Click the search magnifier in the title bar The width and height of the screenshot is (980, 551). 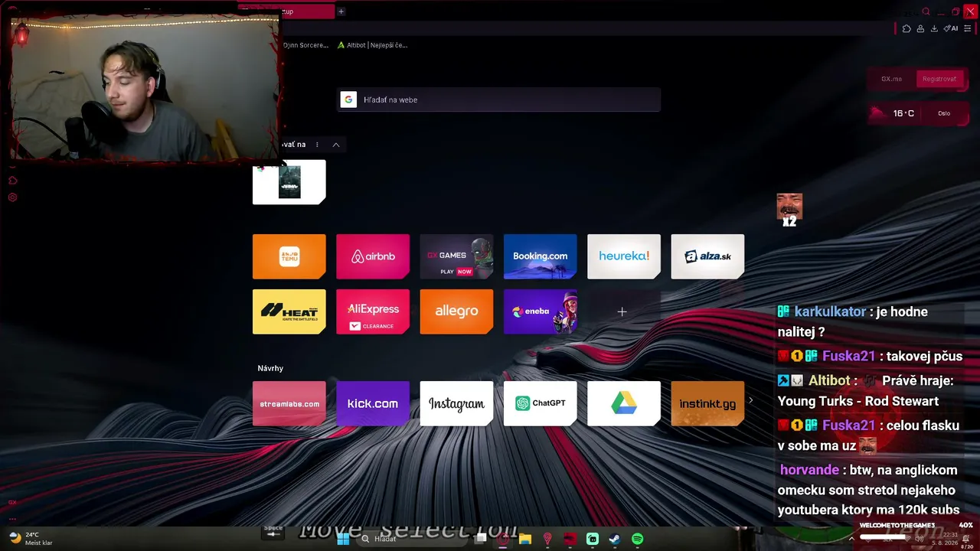click(926, 11)
